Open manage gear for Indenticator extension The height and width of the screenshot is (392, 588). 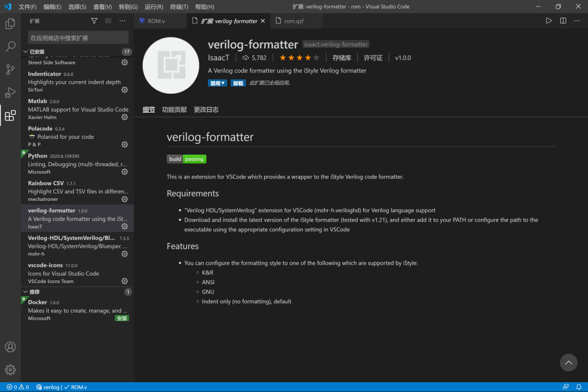click(125, 90)
